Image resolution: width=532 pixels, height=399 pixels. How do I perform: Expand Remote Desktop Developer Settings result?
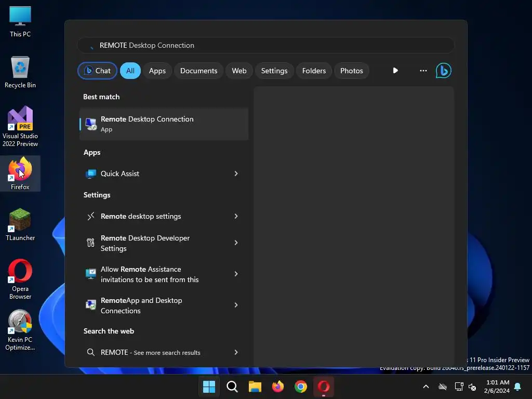click(236, 243)
